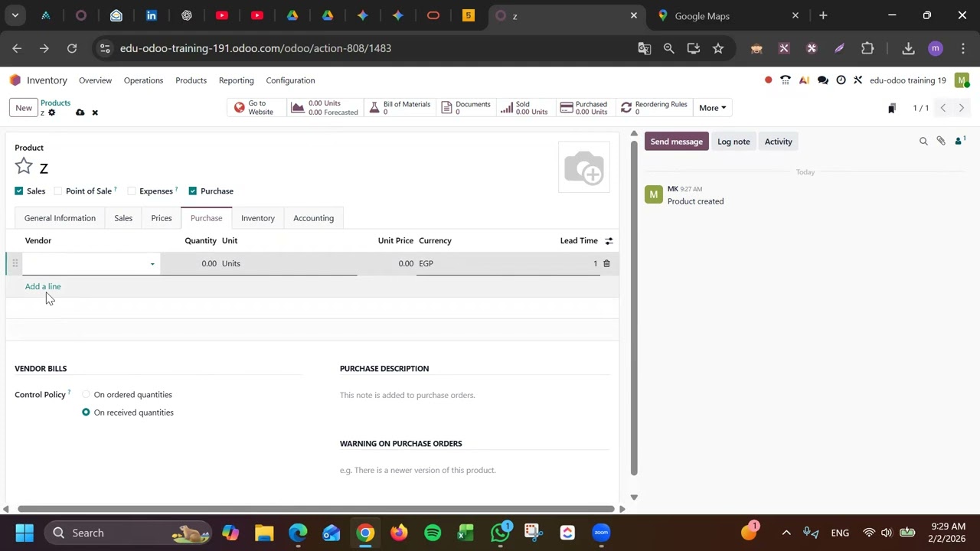The width and height of the screenshot is (980, 551).
Task: Uncheck the Purchase checkbox
Action: (x=192, y=191)
